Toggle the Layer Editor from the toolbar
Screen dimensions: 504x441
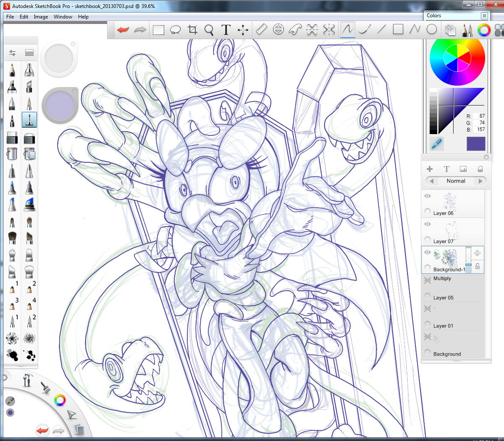coord(450,30)
